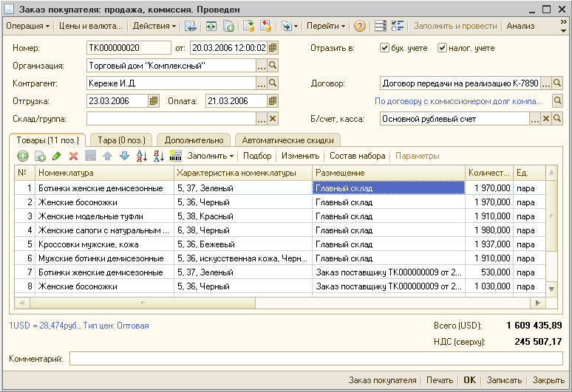Click the barcode scan icon in goods toolbar

click(175, 156)
